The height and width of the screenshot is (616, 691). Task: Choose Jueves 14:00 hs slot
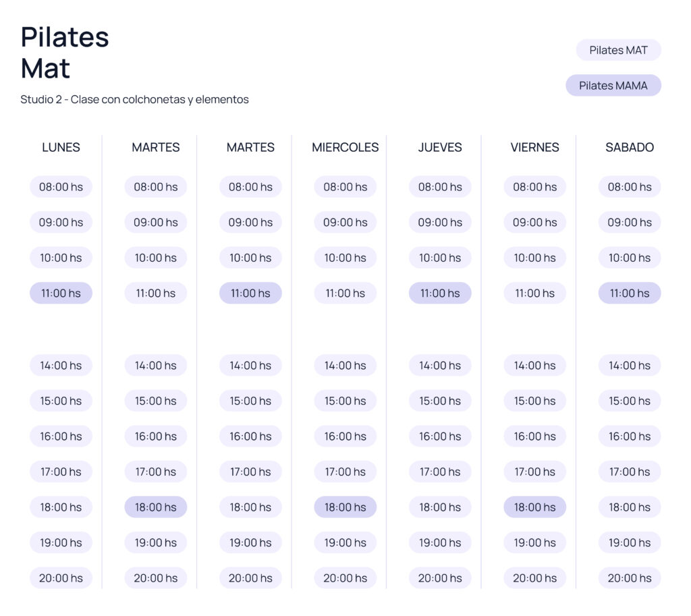click(x=440, y=365)
